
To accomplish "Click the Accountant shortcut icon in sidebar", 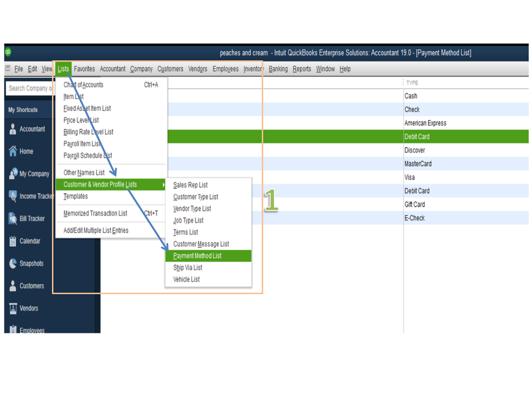I will click(13, 129).
